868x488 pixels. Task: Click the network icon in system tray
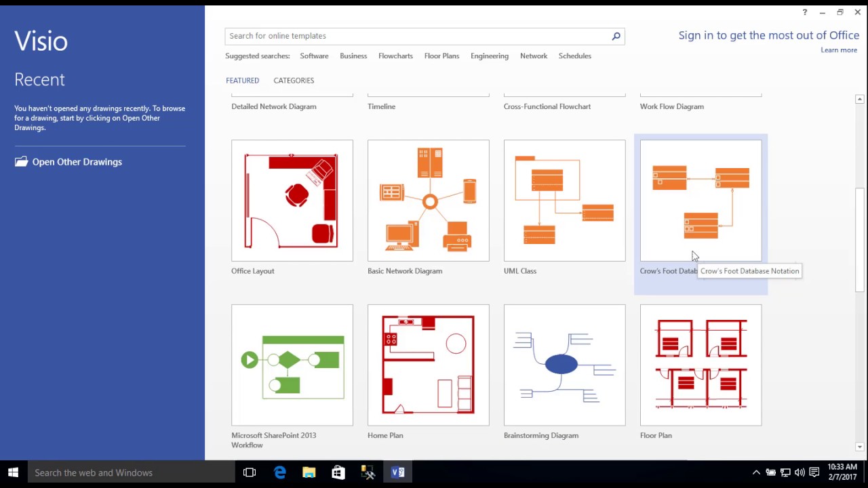[x=785, y=472]
